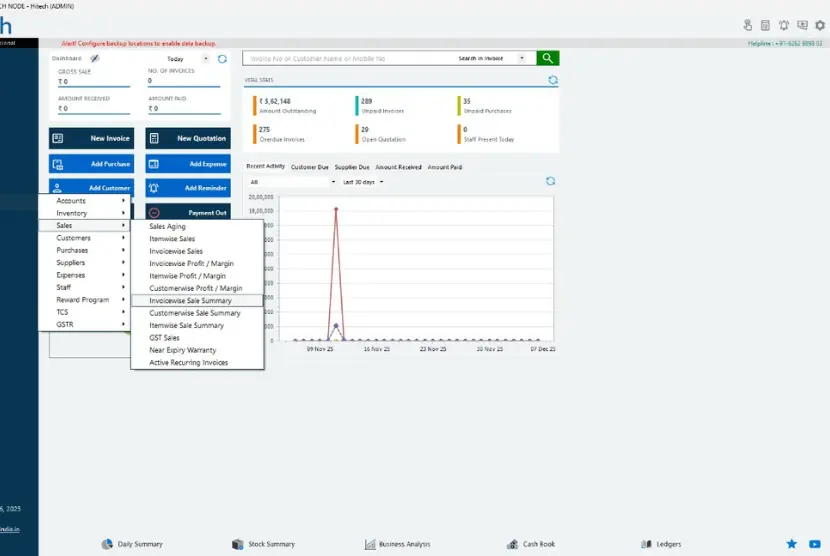Open Stock Summary from bottom bar
This screenshot has height=556, width=830.
[263, 544]
